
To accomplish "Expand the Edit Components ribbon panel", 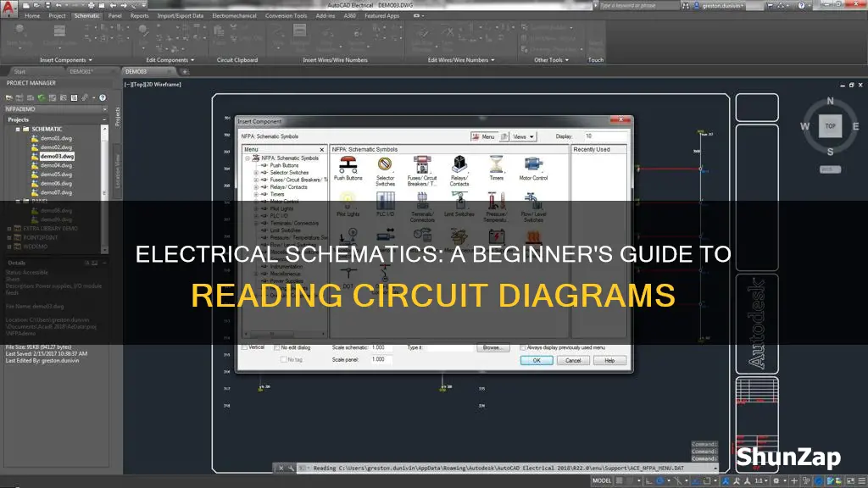I will click(170, 60).
